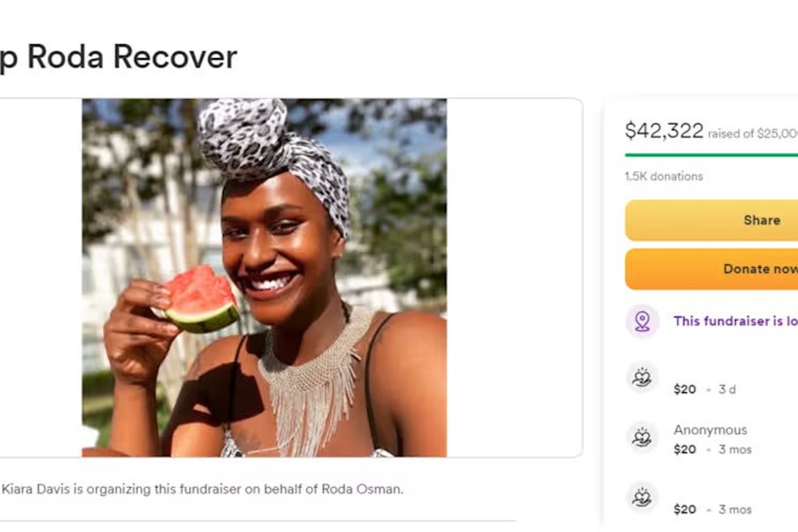Click the "raised of $25,000" goal text
798x532 pixels.
tap(752, 134)
